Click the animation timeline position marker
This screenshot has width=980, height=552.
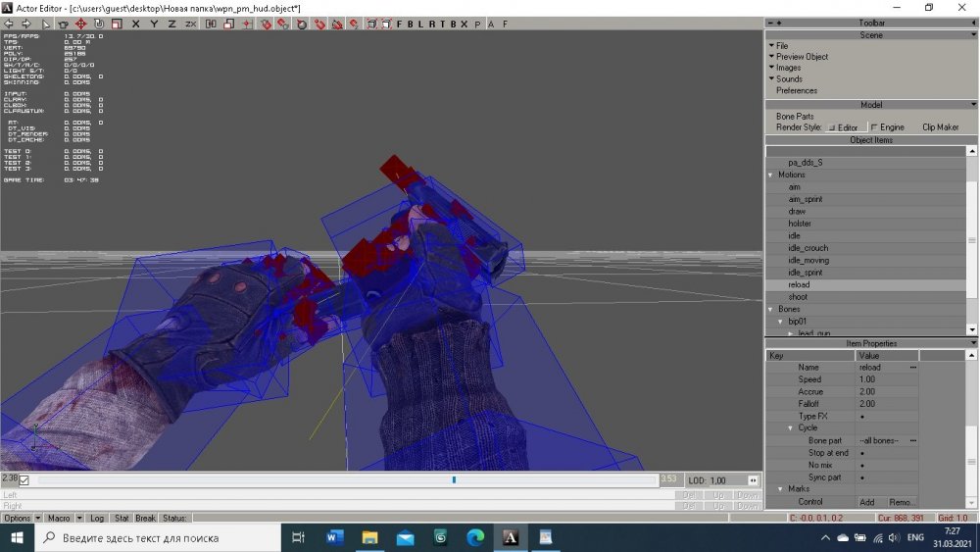[x=454, y=479]
